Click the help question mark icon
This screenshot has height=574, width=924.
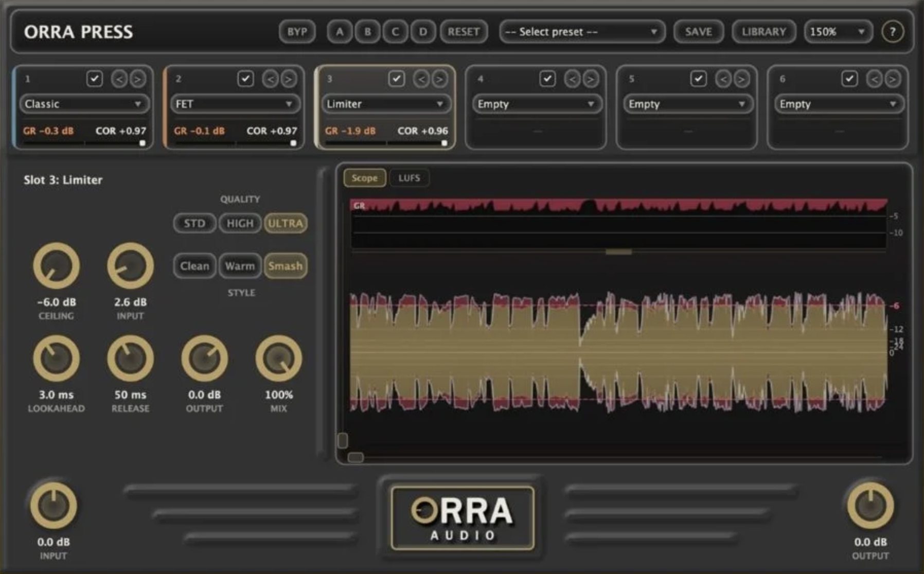coord(893,32)
